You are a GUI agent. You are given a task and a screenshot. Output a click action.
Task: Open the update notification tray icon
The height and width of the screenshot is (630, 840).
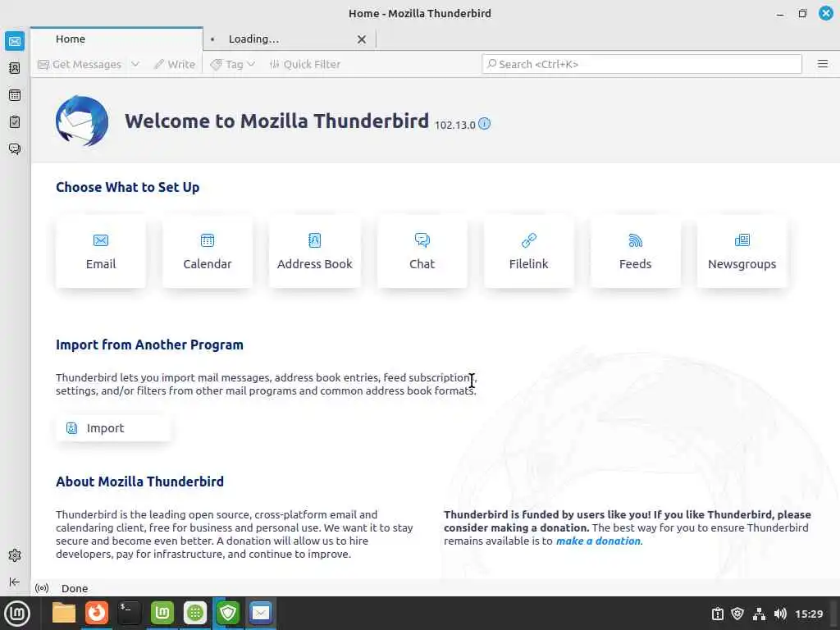point(717,614)
